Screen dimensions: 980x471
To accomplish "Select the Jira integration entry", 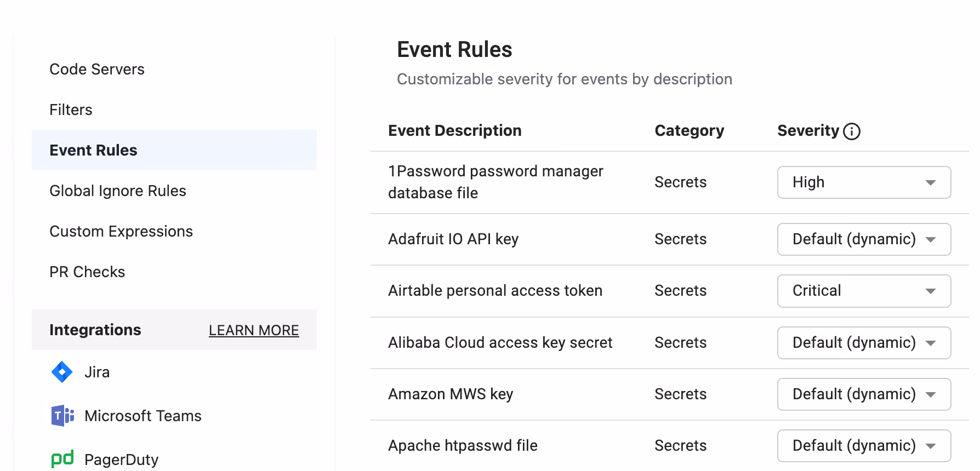I will coord(98,372).
